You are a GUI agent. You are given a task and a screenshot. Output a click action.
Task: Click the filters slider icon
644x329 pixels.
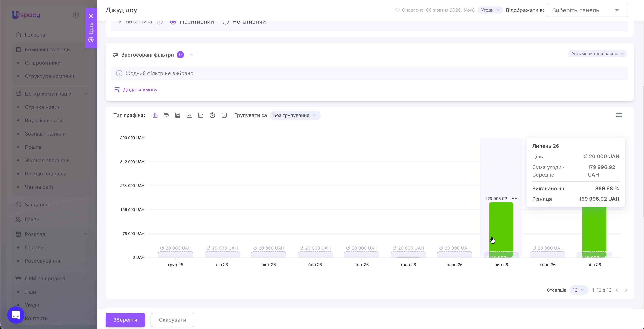tap(115, 55)
